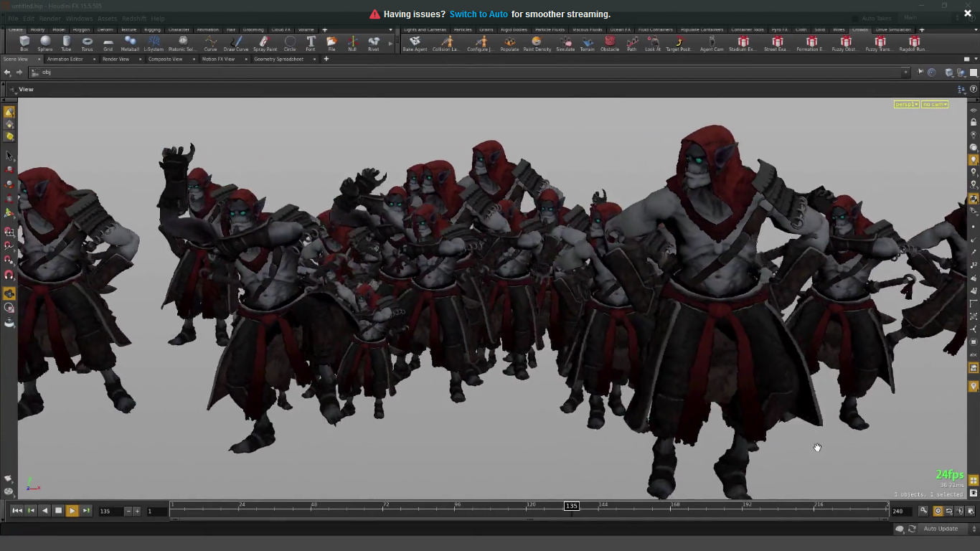
Task: Toggle integer frame snapping next to playback options
Action: (x=948, y=511)
